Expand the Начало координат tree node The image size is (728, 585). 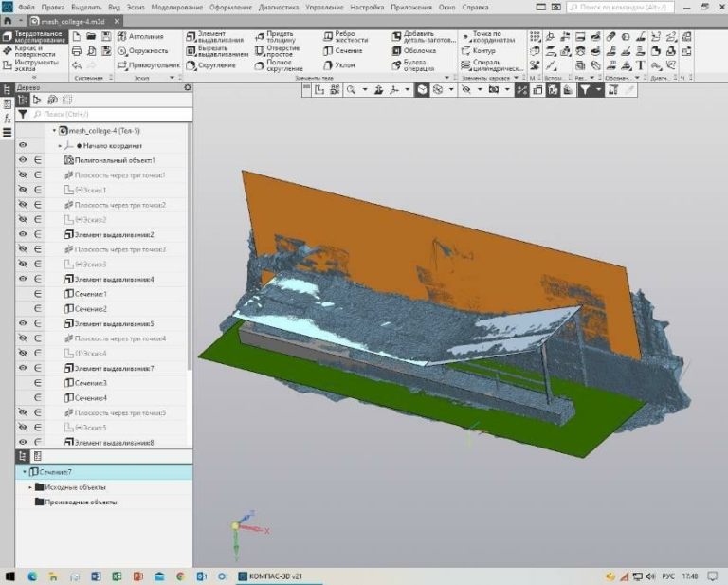60,146
